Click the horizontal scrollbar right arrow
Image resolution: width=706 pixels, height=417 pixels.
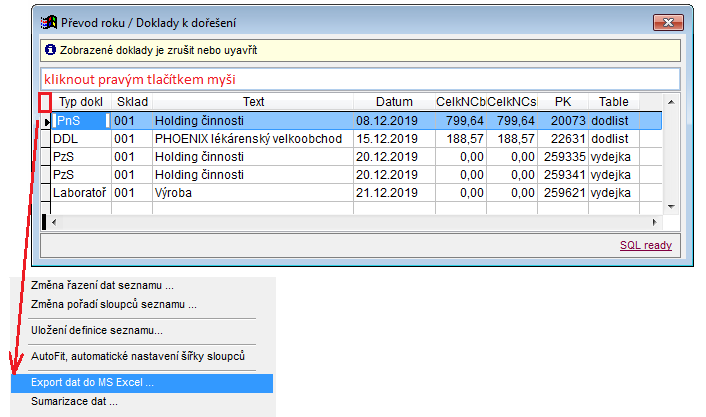655,222
